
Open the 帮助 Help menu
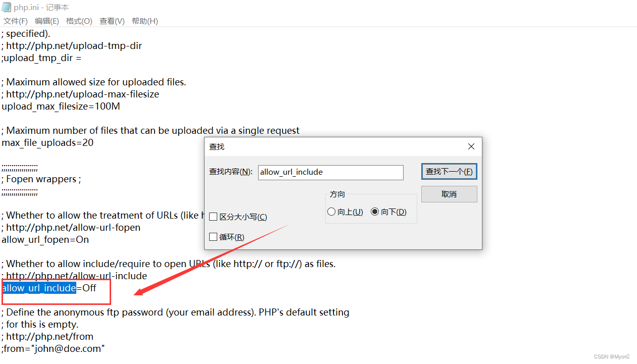[144, 21]
